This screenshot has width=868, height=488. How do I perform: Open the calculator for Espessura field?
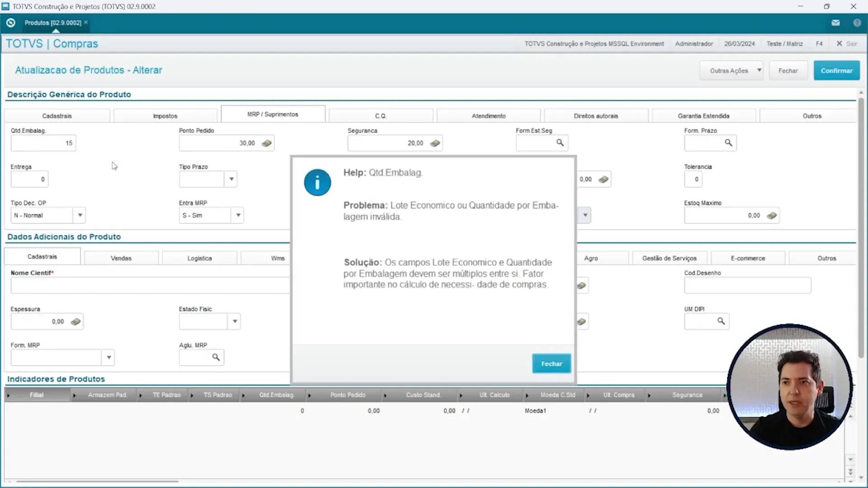point(76,321)
